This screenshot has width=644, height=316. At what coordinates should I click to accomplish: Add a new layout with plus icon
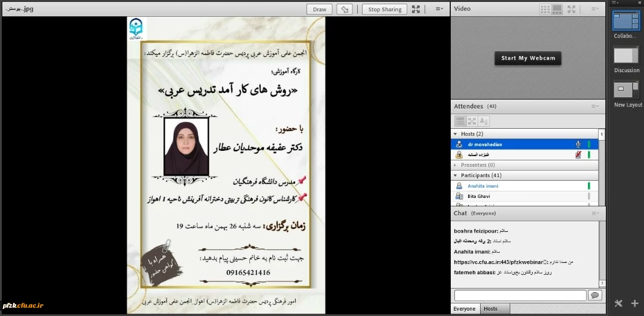coord(634,303)
